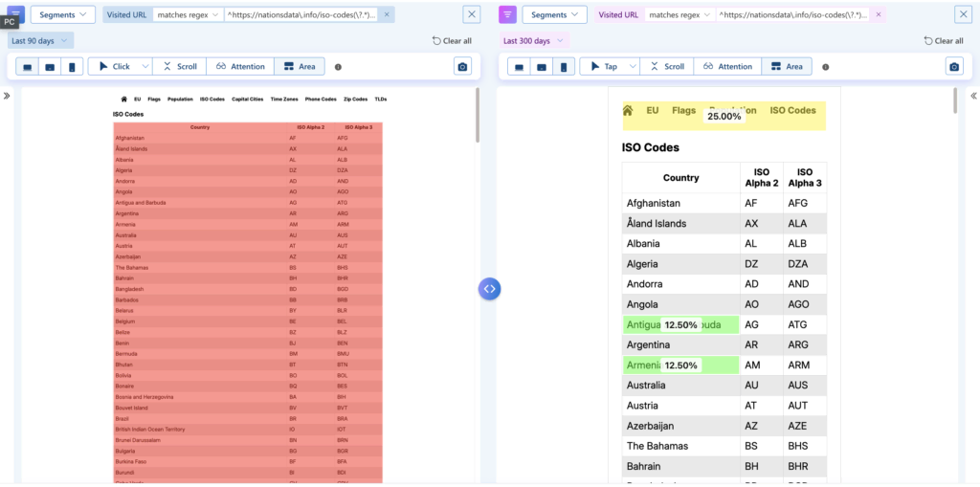Image resolution: width=980 pixels, height=487 pixels.
Task: Remove the Visited URL filter in left panel
Action: (386, 15)
